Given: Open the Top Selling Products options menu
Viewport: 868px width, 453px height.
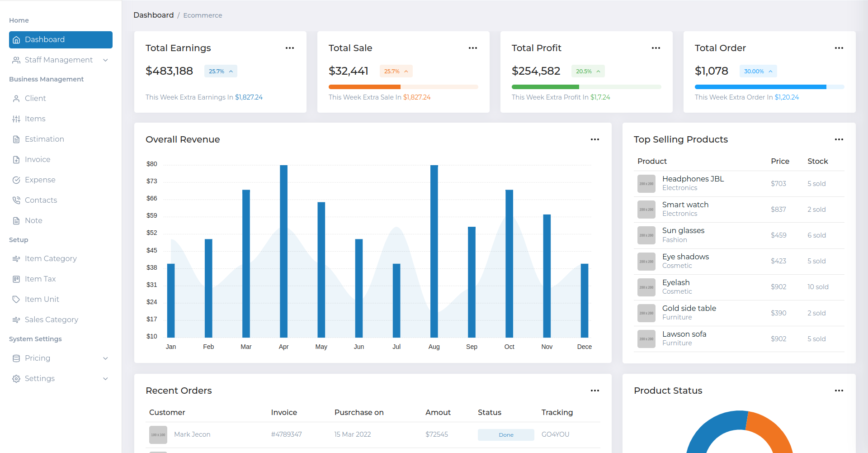Looking at the screenshot, I should (839, 139).
